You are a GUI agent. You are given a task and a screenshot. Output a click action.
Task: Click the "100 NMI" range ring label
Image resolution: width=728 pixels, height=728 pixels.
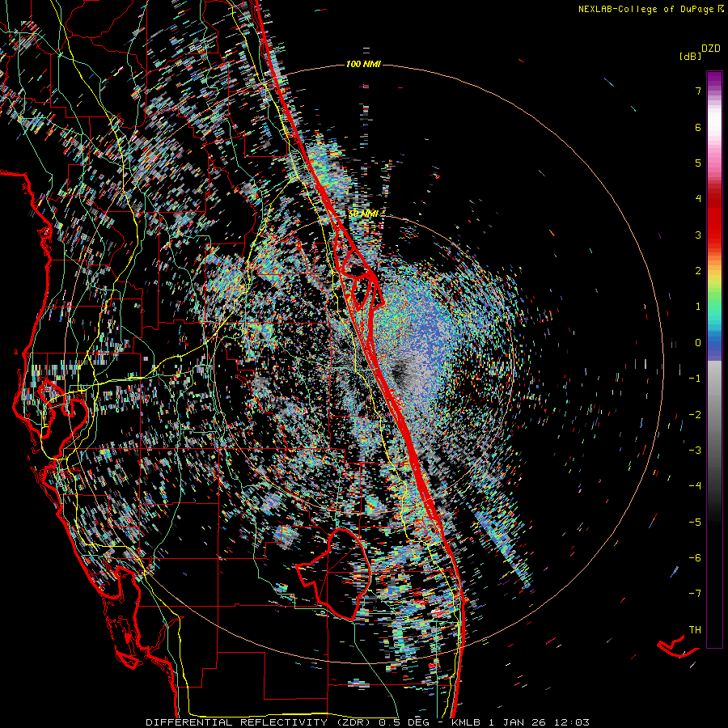click(363, 64)
